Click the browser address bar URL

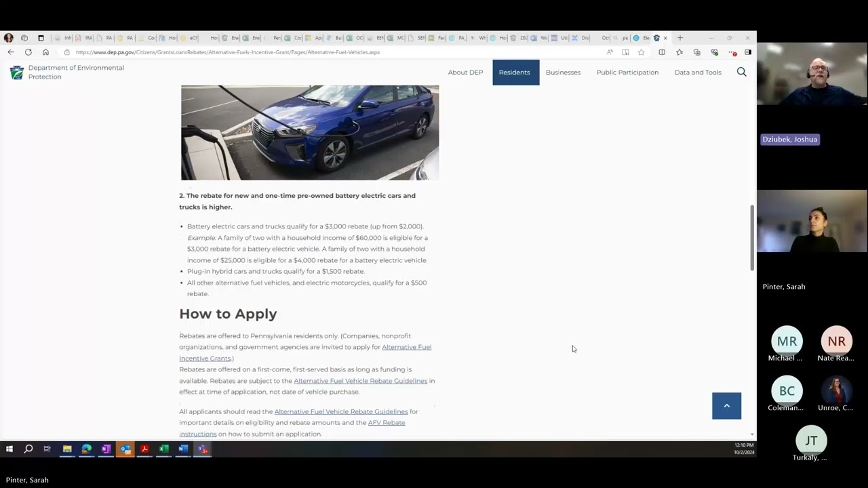[x=228, y=52]
